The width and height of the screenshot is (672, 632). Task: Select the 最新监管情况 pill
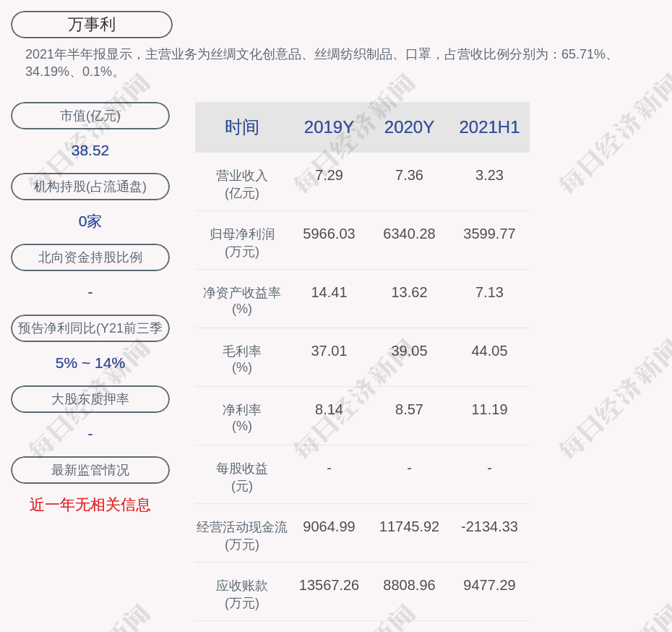point(90,470)
